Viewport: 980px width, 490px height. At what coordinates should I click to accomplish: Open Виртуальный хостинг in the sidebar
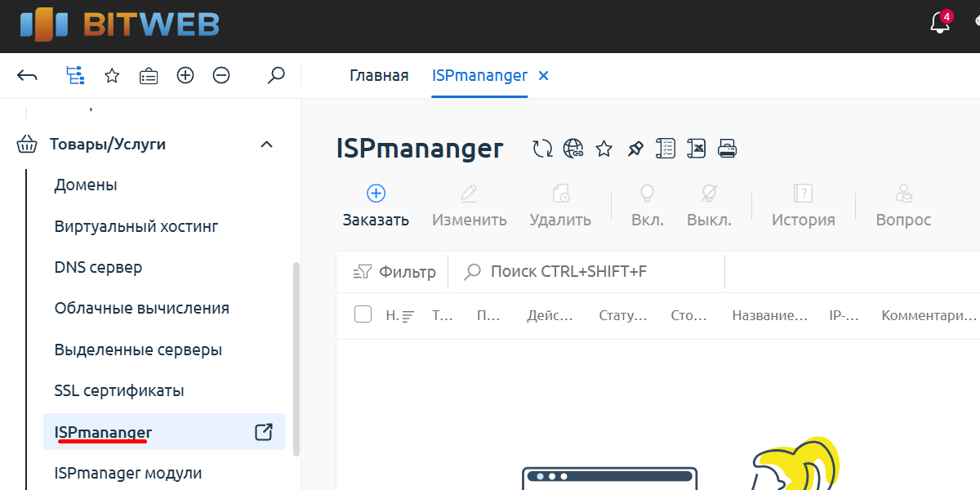136,226
